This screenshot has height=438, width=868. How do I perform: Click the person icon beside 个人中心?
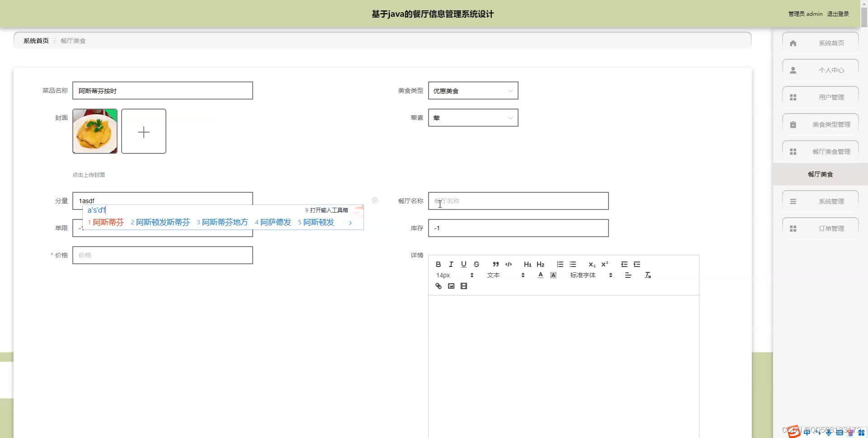[793, 70]
